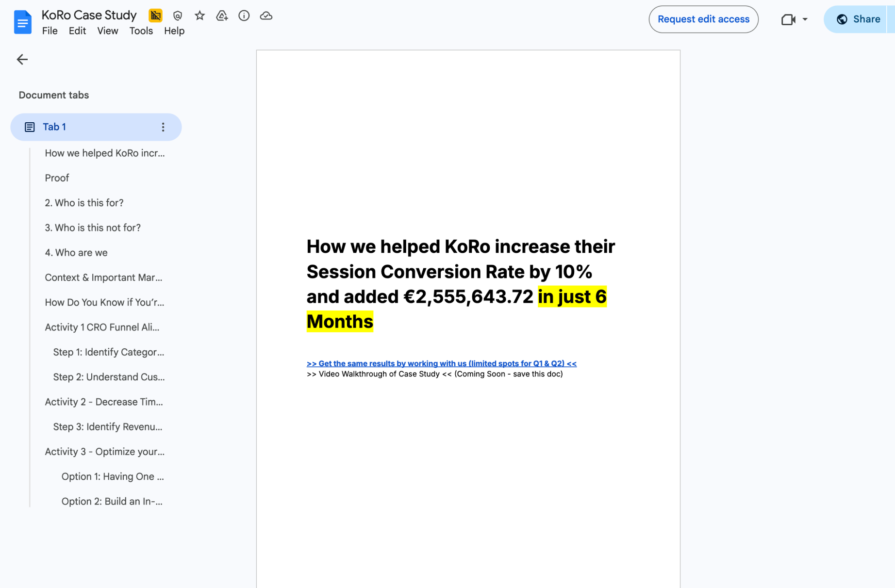Click the Request edit access button
This screenshot has width=895, height=588.
coord(703,19)
